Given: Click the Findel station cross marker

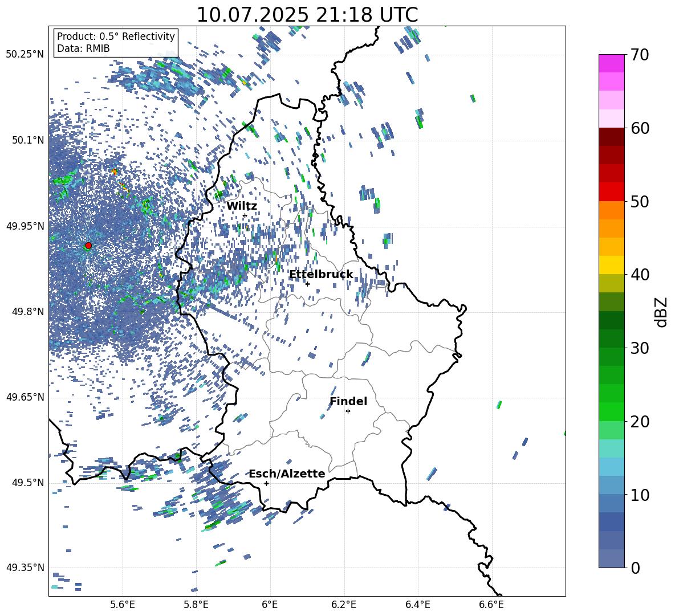Looking at the screenshot, I should tap(348, 411).
